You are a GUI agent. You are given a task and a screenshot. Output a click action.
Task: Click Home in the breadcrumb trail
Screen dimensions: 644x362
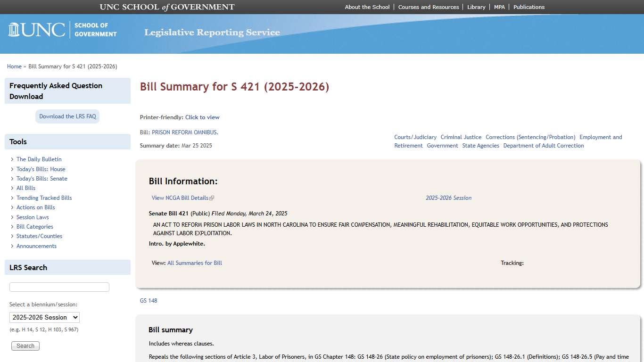coord(14,66)
